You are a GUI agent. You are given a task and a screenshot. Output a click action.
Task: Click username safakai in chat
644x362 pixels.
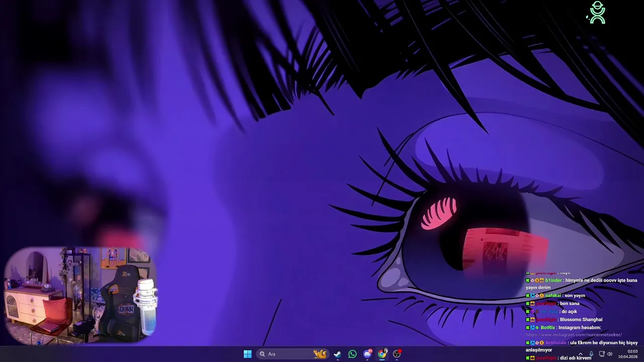tap(553, 296)
